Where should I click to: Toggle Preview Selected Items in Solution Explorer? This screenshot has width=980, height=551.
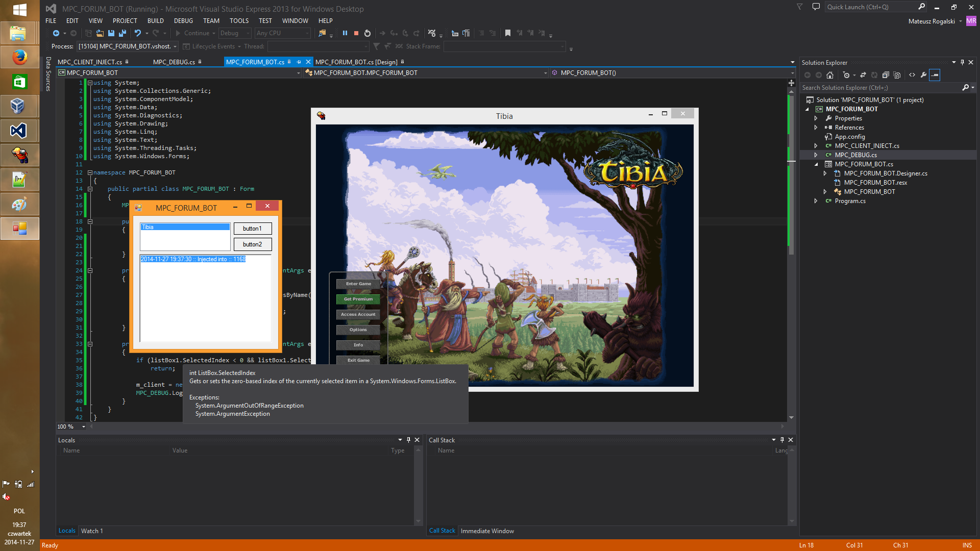(935, 75)
